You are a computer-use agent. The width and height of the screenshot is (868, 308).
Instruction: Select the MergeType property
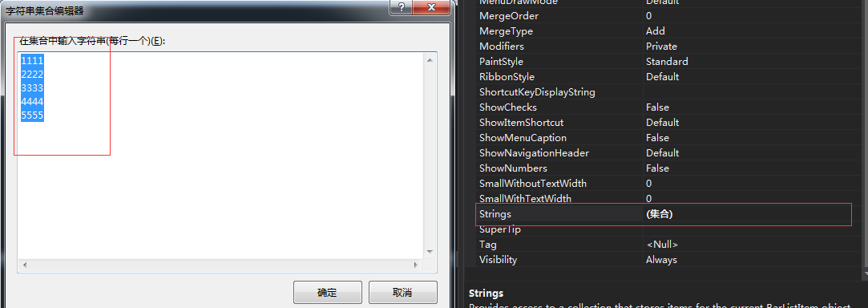(506, 31)
